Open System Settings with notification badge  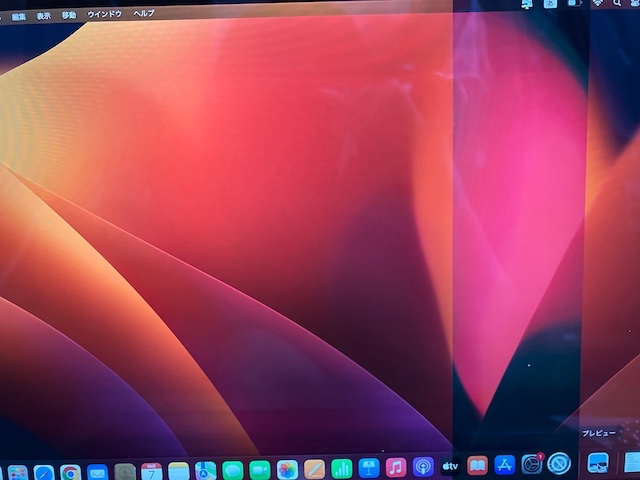point(532,464)
